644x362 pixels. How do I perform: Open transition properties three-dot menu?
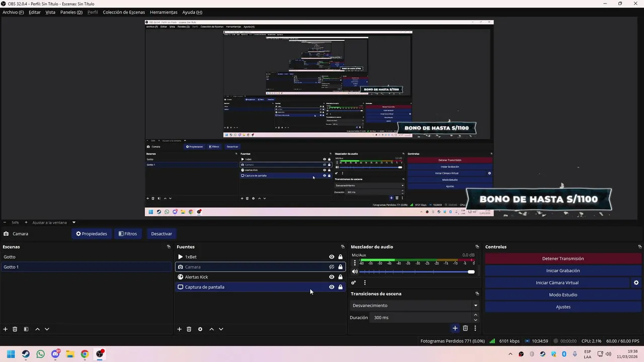tap(475, 328)
